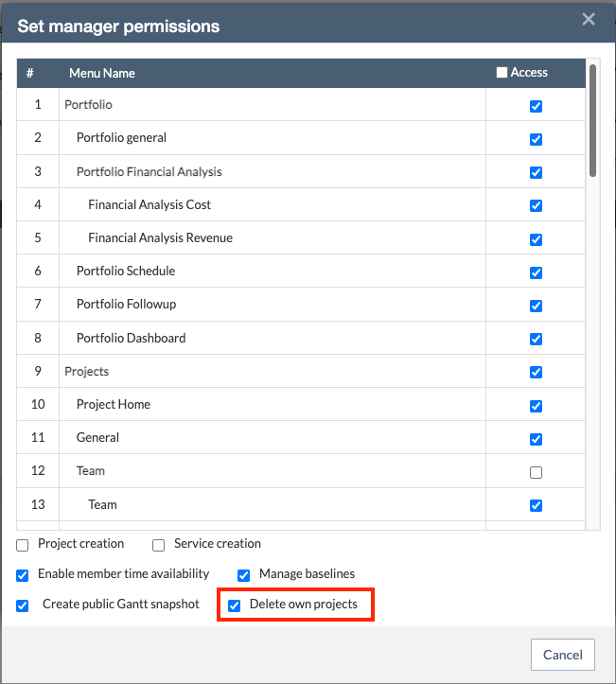This screenshot has height=684, width=616.
Task: Enable access for row 12 Team
Action: point(536,472)
